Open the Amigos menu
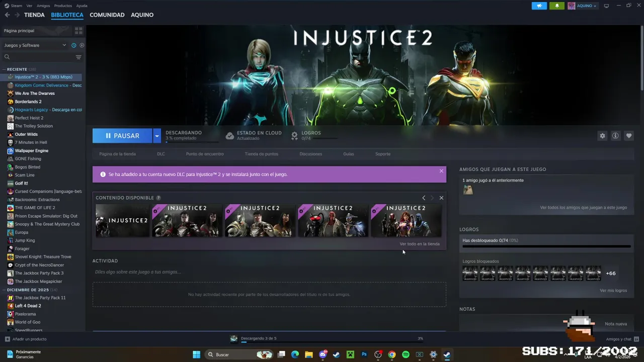 click(43, 6)
